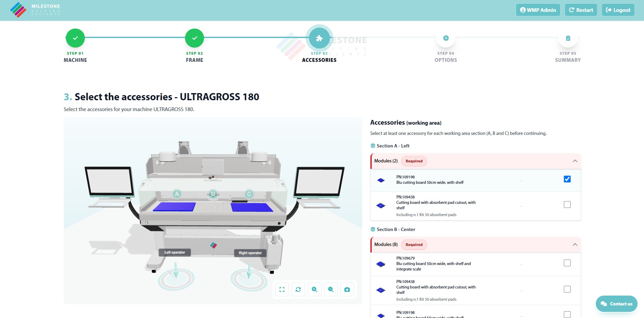Jump to Step 05 Summary
Image resolution: width=644 pixels, height=318 pixels.
point(568,38)
